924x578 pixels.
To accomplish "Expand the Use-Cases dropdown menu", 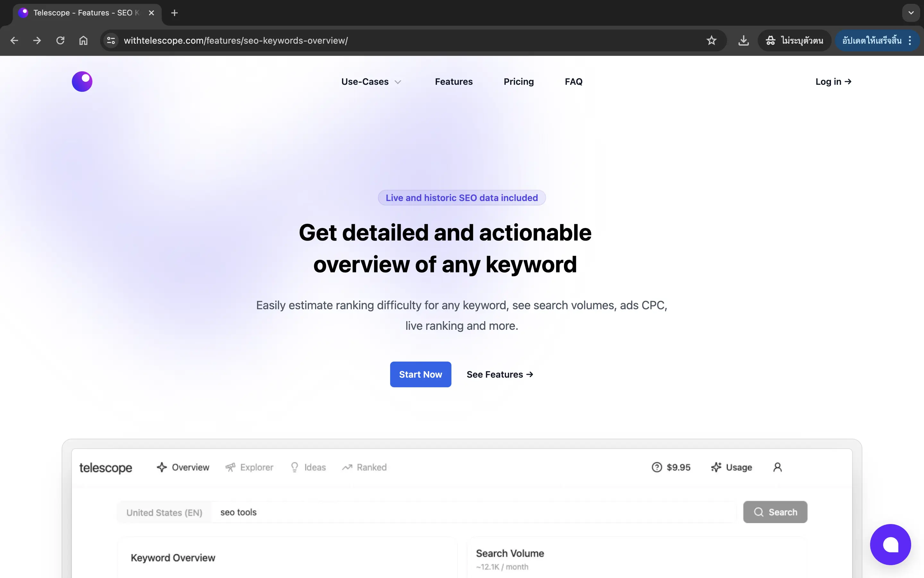I will tap(371, 82).
